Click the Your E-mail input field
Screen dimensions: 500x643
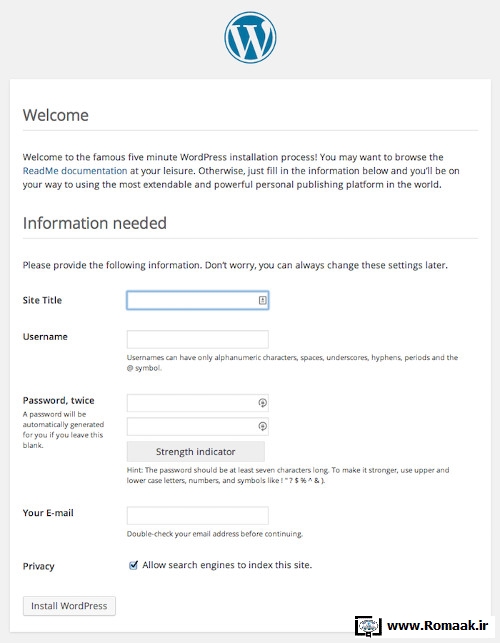(x=198, y=515)
